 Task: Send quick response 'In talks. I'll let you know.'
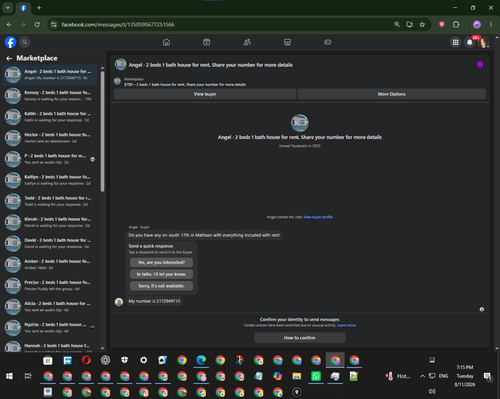[x=161, y=274]
